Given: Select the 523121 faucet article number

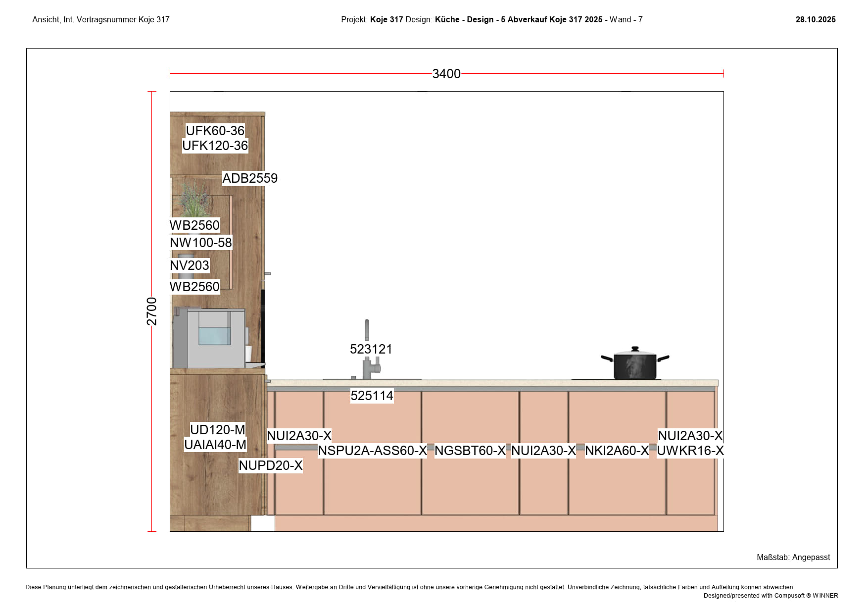Looking at the screenshot, I should tap(371, 349).
